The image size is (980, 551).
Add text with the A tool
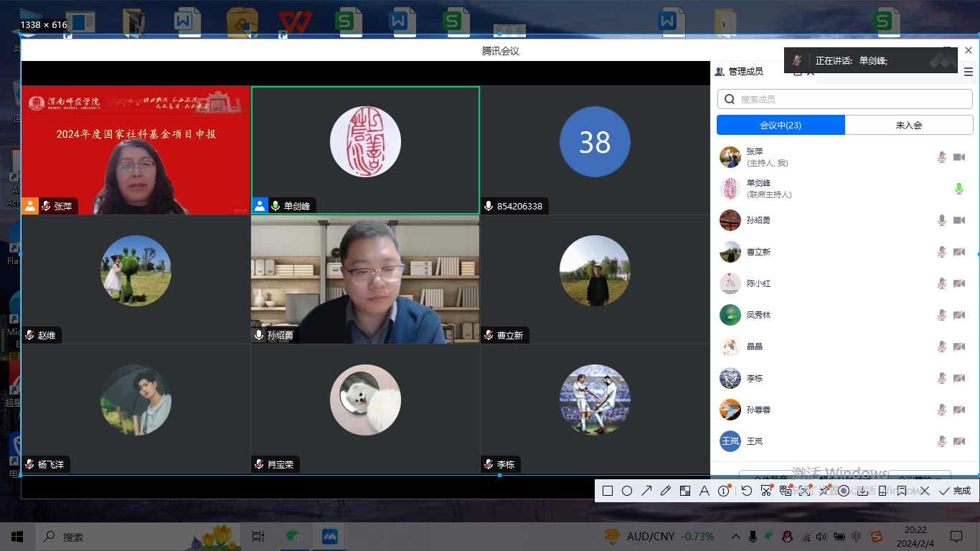(705, 491)
